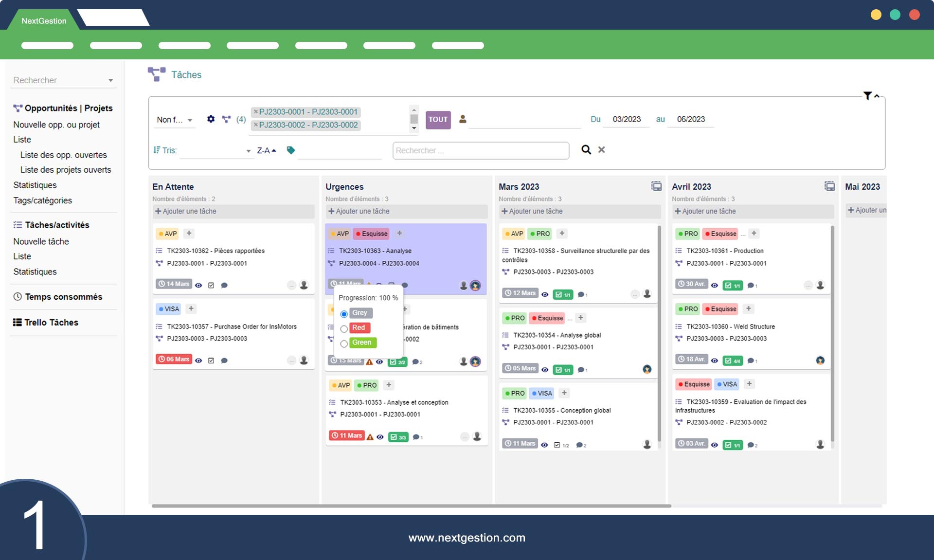Expand the sidebar Rechercher dropdown
This screenshot has height=560, width=934.
click(x=110, y=81)
